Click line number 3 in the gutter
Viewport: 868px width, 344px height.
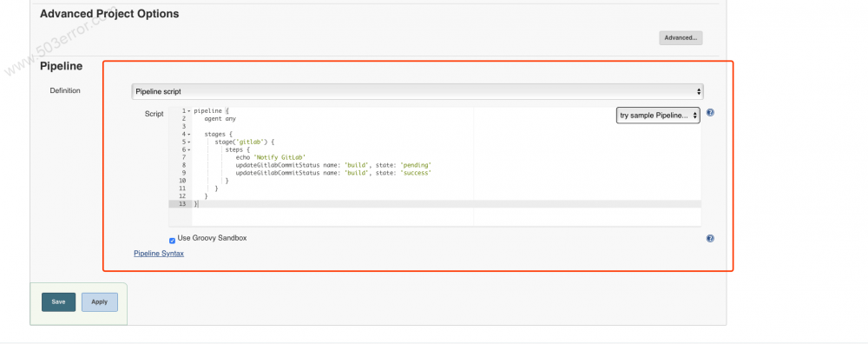point(183,126)
